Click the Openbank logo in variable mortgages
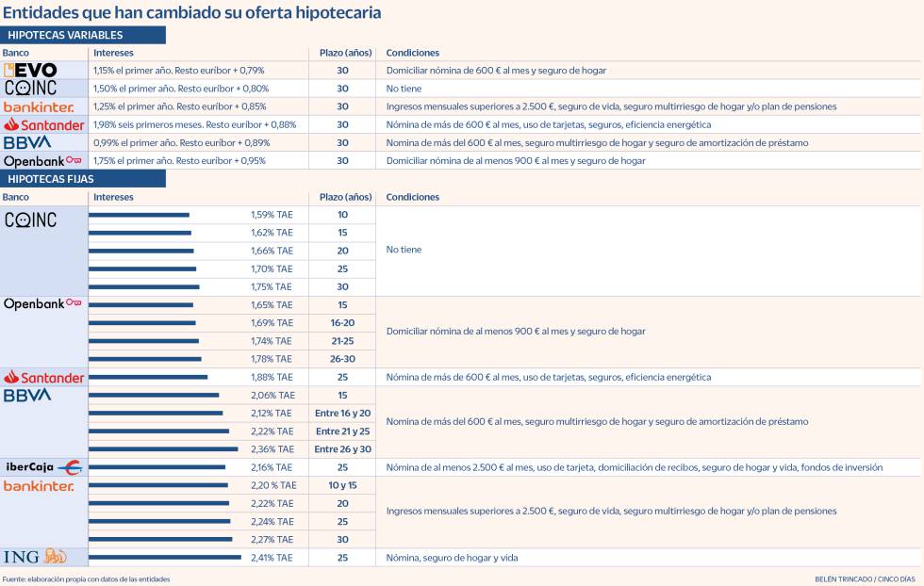The width and height of the screenshot is (924, 586). coord(42,161)
